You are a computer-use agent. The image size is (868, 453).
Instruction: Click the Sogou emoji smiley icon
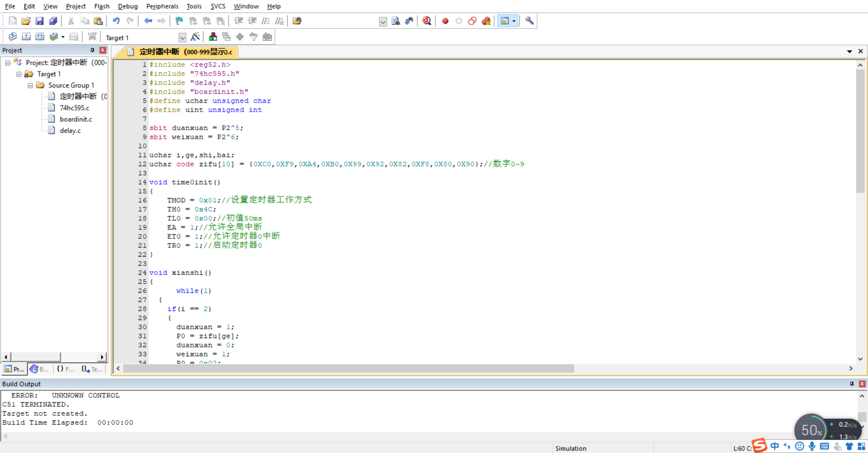[x=799, y=446]
